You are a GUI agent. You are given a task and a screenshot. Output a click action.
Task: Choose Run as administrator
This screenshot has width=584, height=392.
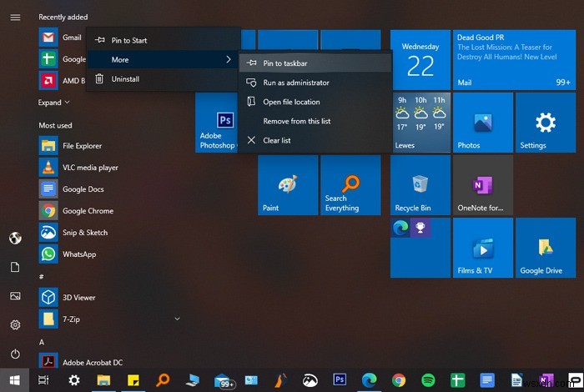[x=315, y=83]
